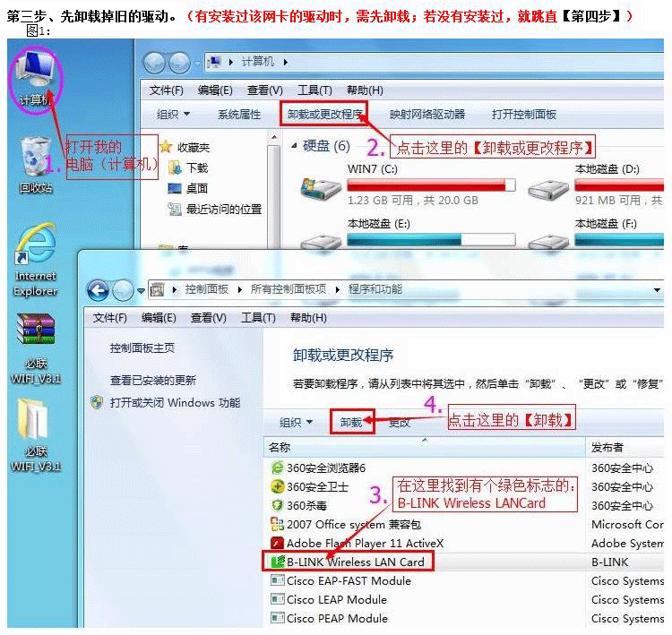
Task: Click the 2007 Office system 兼容包 icon
Action: pyautogui.click(x=277, y=524)
